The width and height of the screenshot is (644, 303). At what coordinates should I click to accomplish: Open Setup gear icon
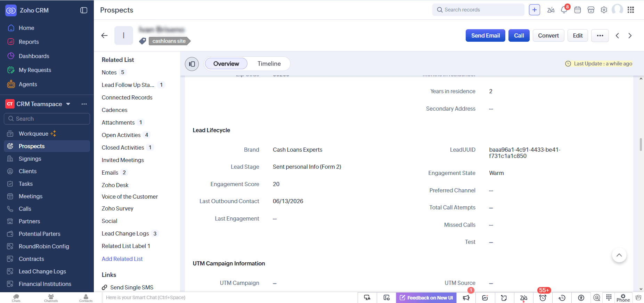tap(604, 10)
